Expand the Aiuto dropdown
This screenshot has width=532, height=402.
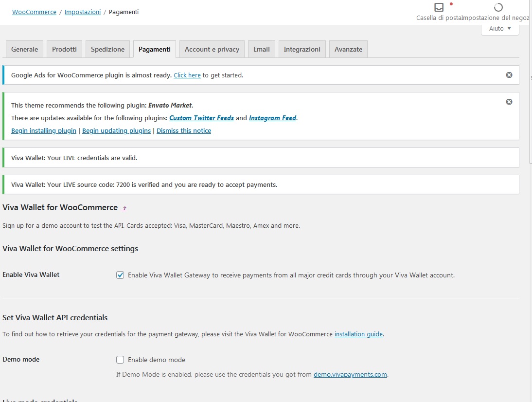click(500, 28)
